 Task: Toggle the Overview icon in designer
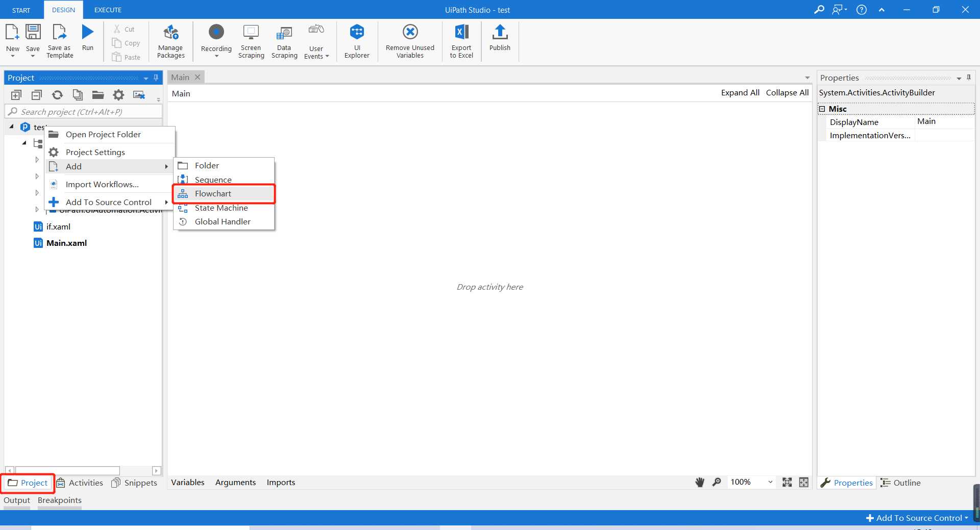click(x=804, y=483)
